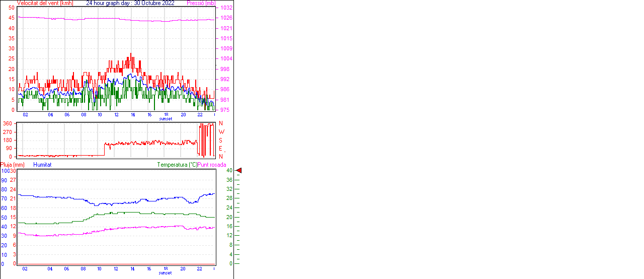Image resolution: width=644 pixels, height=279 pixels.
Task: Click the 100 value on humidity axis
Action: pos(5,171)
